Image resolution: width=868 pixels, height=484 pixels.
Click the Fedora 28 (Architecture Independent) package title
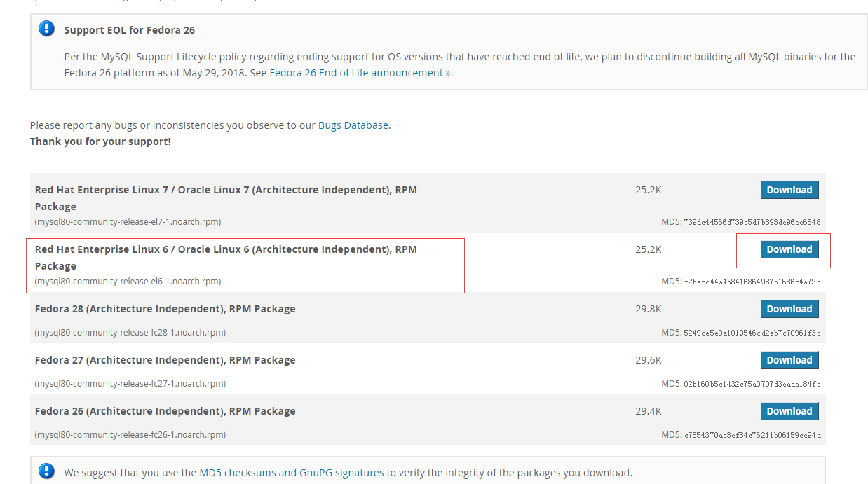click(x=165, y=309)
